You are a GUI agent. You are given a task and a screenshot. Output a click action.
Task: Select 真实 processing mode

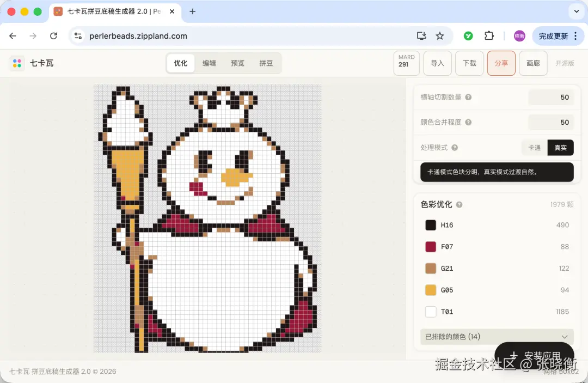561,148
